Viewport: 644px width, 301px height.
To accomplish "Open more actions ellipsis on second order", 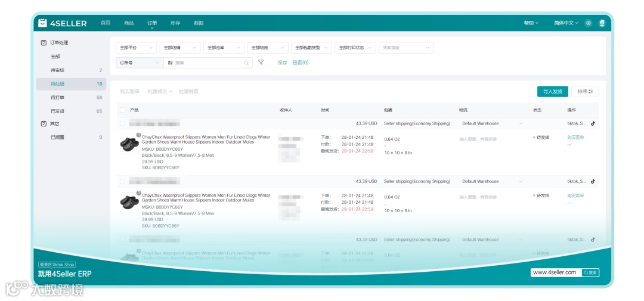I will coord(569,203).
